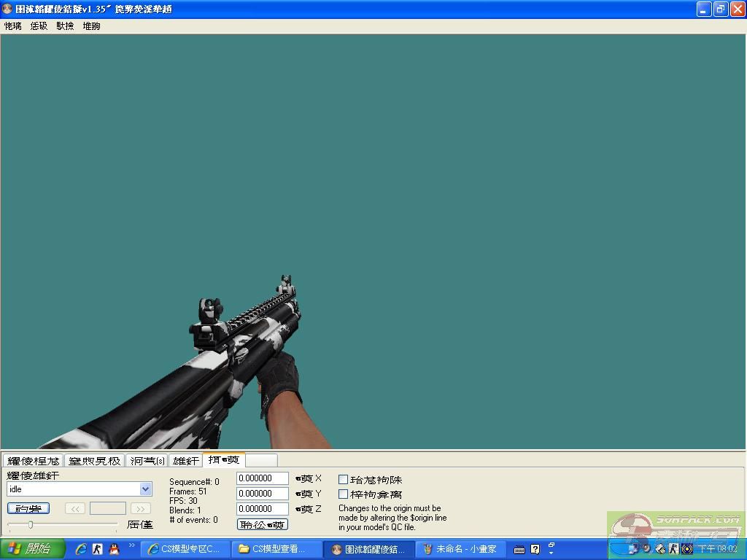Image resolution: width=747 pixels, height=560 pixels.
Task: Toggle the first checkbox above the origin note
Action: click(x=343, y=480)
